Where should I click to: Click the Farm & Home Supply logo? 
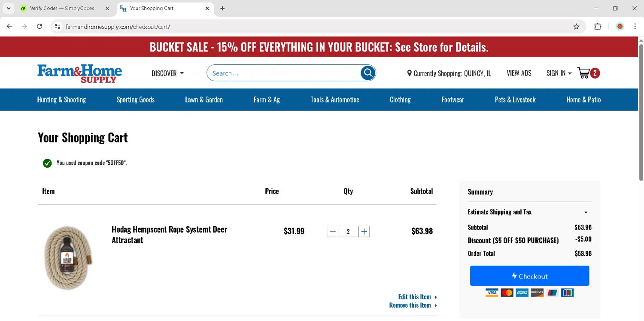point(79,73)
